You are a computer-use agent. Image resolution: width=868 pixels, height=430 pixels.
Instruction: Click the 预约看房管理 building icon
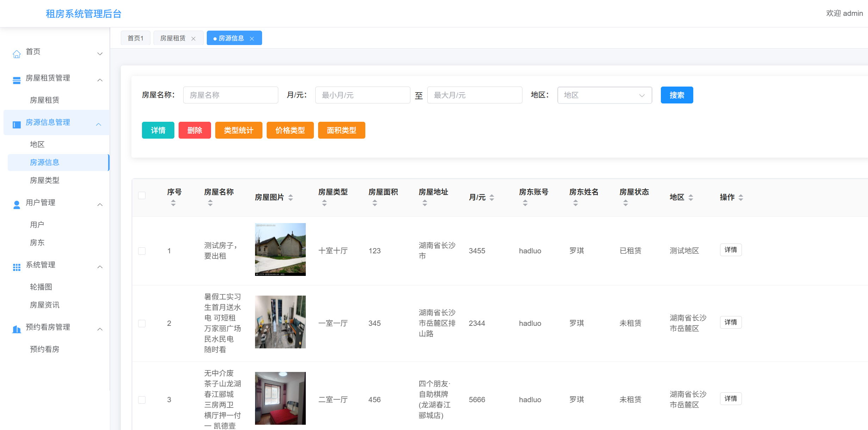click(x=17, y=329)
